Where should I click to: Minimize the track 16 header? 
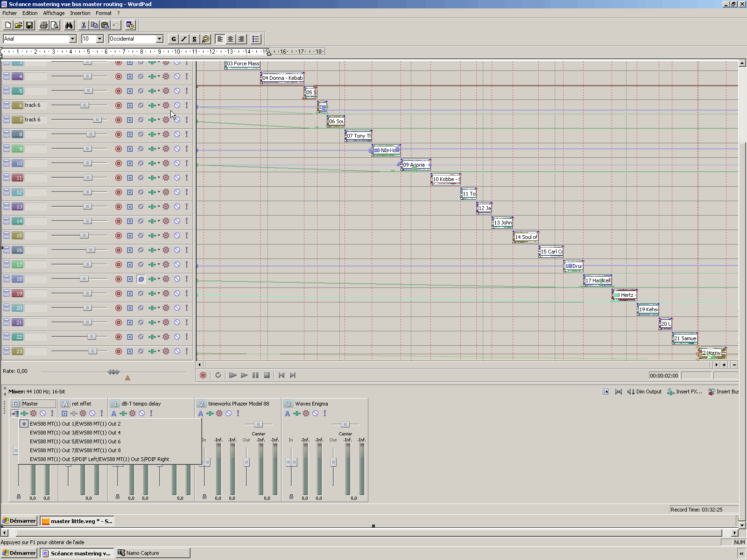click(7, 248)
